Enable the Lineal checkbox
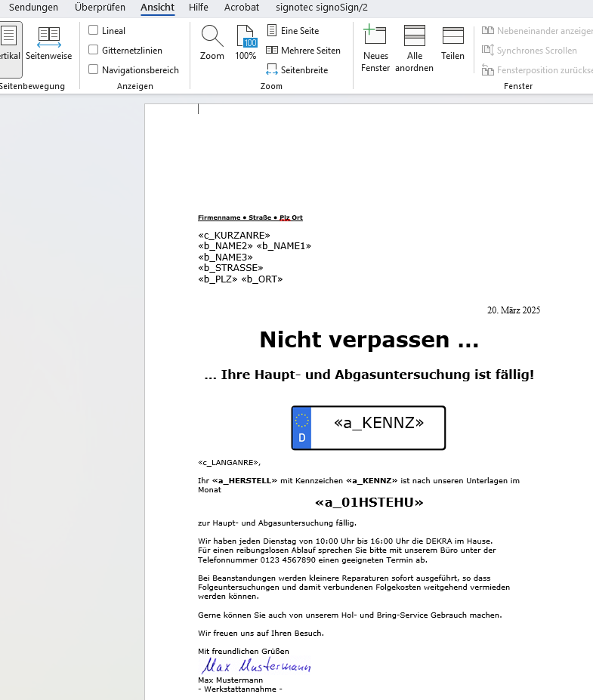The image size is (593, 700). pos(94,30)
